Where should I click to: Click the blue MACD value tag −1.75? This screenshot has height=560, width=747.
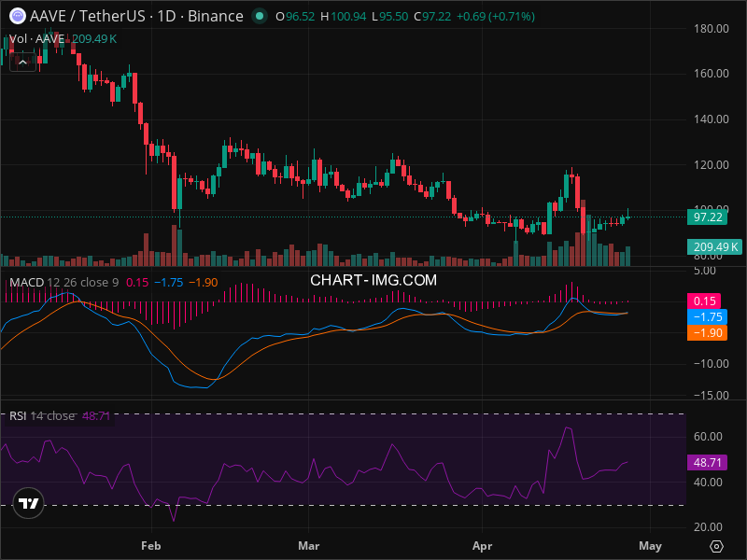pos(708,317)
